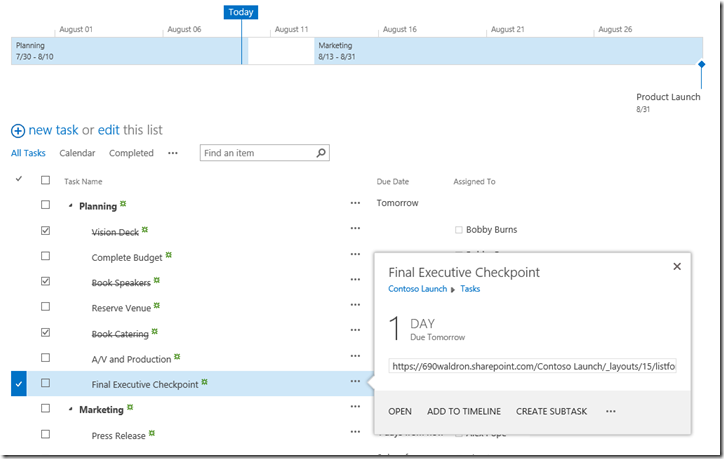Close the Final Executive Checkpoint callout

point(677,267)
